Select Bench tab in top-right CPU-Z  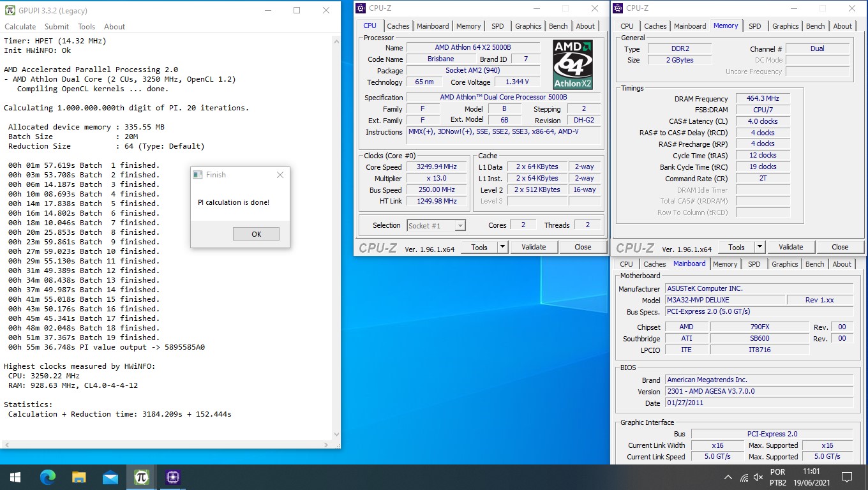[816, 26]
